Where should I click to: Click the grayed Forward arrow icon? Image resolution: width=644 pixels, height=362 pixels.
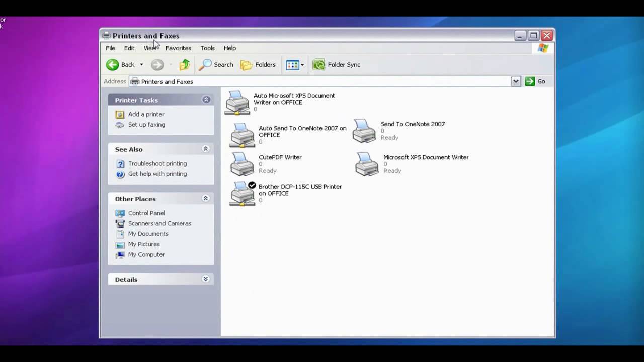click(x=157, y=64)
